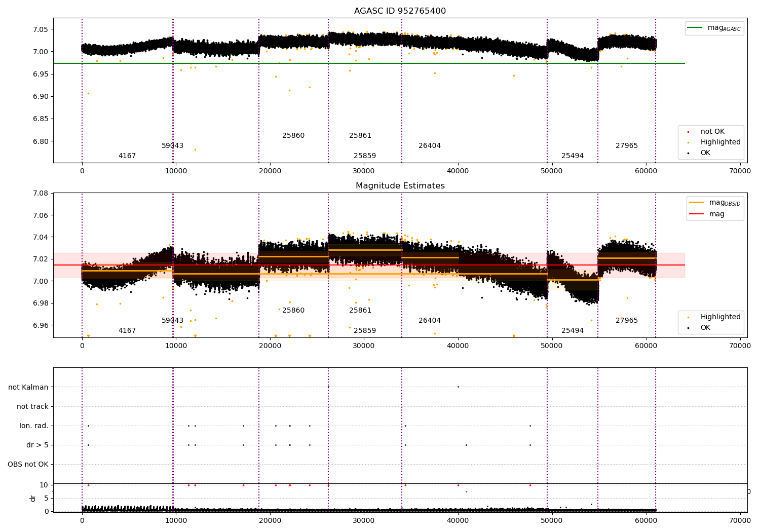
Task: Click the 'not track' row label
Action: [32, 406]
